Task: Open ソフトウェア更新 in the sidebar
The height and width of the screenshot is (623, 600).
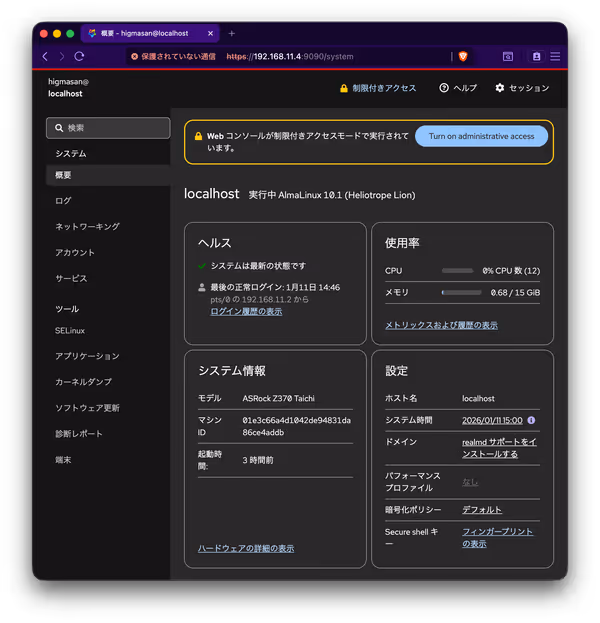Action: (87, 408)
